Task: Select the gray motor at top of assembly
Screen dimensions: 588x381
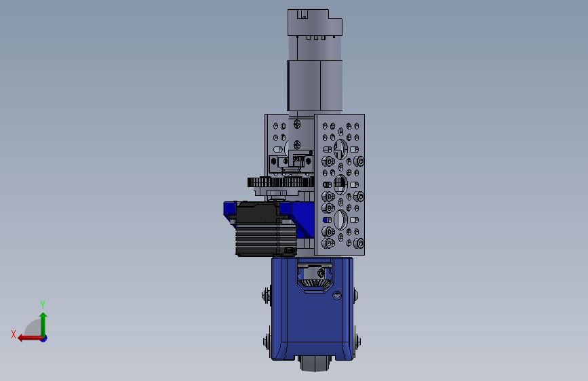Action: [x=315, y=60]
